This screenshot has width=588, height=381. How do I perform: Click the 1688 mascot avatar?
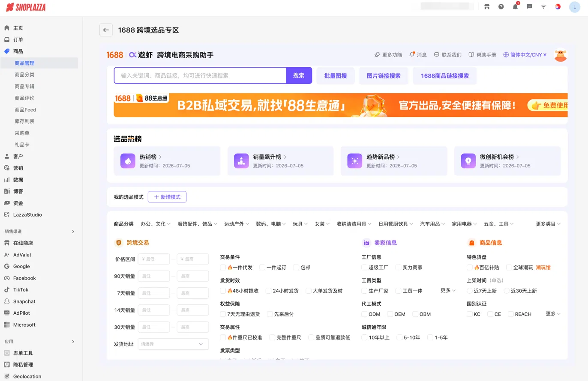(x=561, y=55)
